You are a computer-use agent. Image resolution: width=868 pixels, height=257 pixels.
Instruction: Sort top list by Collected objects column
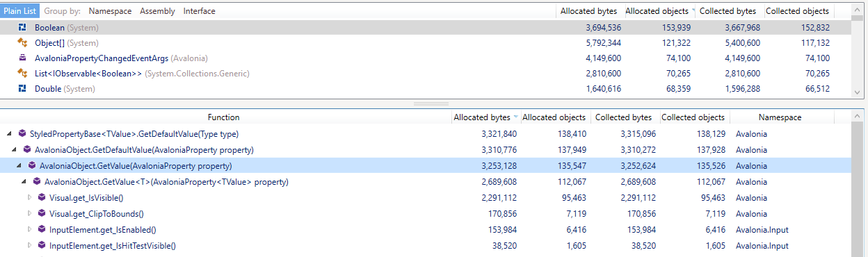click(x=797, y=11)
